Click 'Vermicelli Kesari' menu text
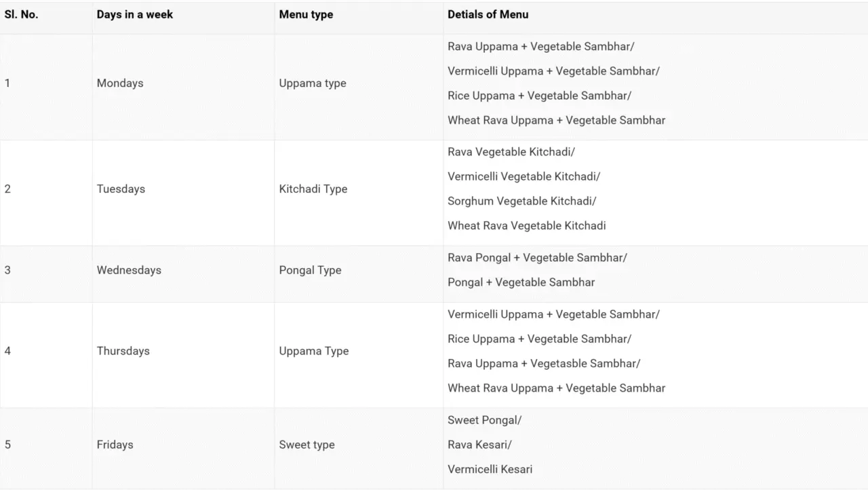 pos(490,469)
